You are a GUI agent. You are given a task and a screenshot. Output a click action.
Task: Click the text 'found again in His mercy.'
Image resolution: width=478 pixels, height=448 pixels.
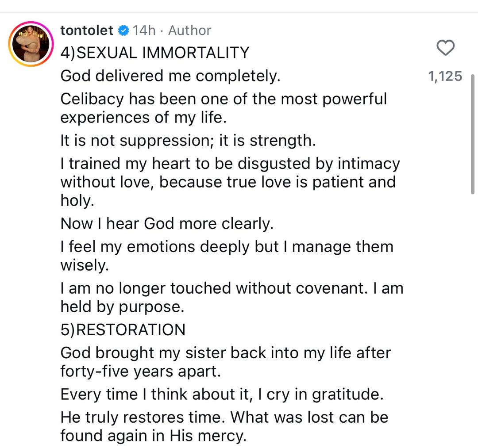click(x=153, y=436)
